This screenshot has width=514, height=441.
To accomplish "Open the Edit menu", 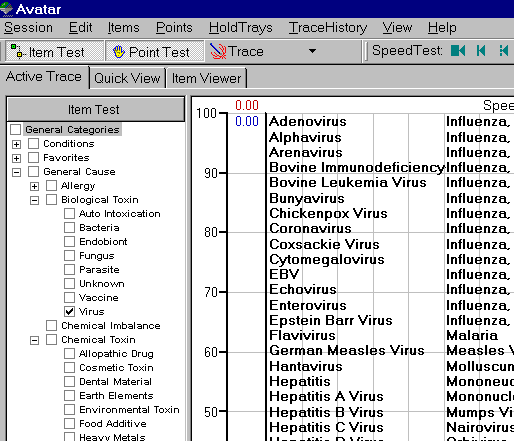I will tap(80, 28).
